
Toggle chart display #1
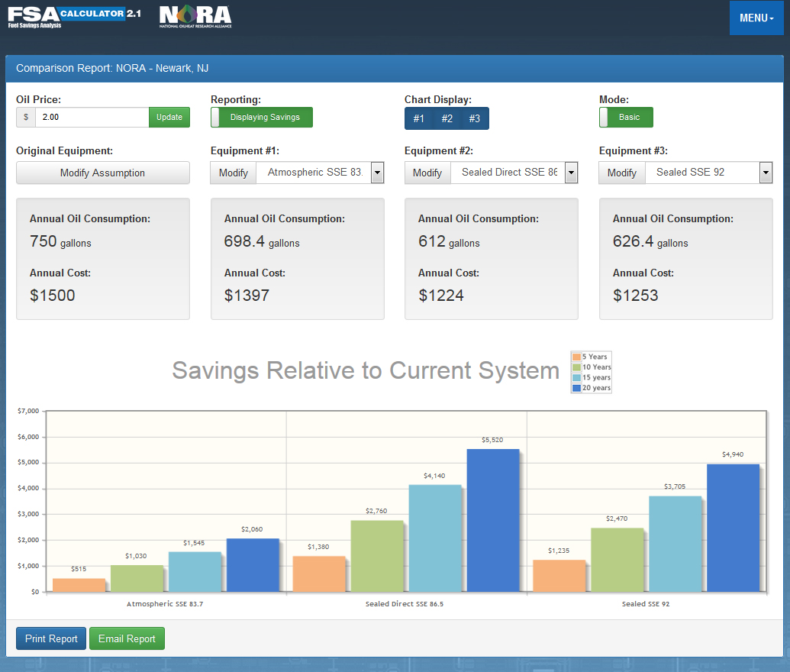tap(418, 118)
